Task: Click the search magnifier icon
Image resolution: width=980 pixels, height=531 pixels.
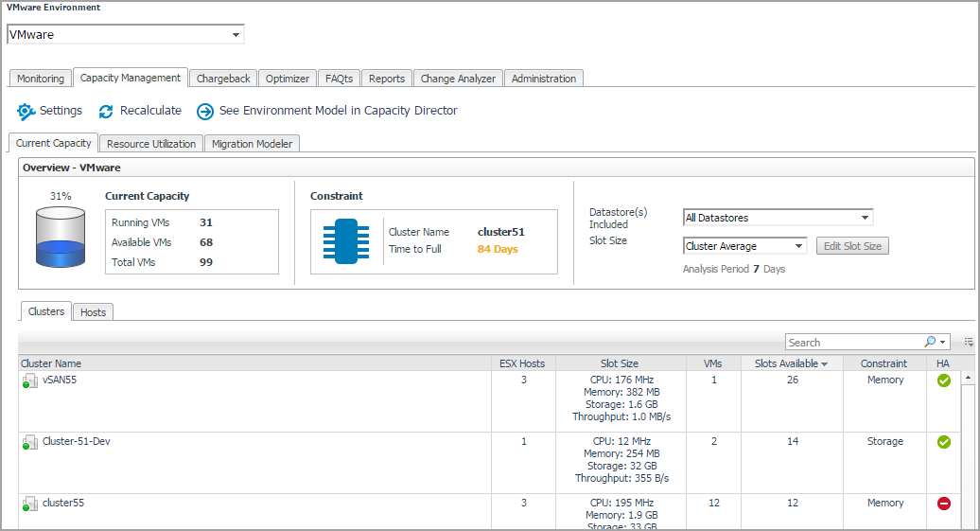Action: pos(930,342)
